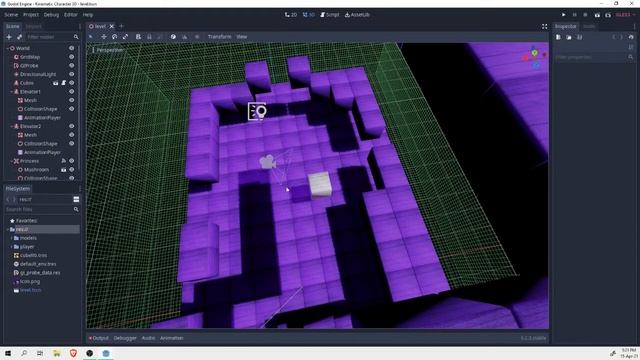
Task: Toggle visibility of World node
Action: (71, 48)
